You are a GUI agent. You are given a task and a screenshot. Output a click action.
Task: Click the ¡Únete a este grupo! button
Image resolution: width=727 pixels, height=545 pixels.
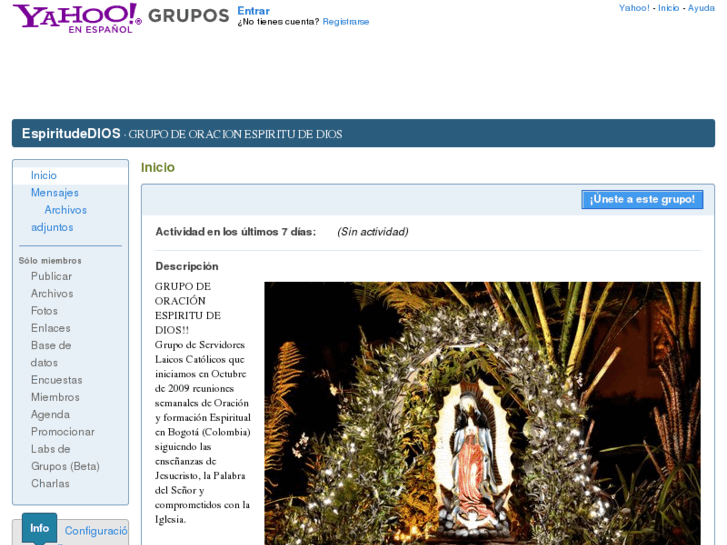pyautogui.click(x=642, y=199)
